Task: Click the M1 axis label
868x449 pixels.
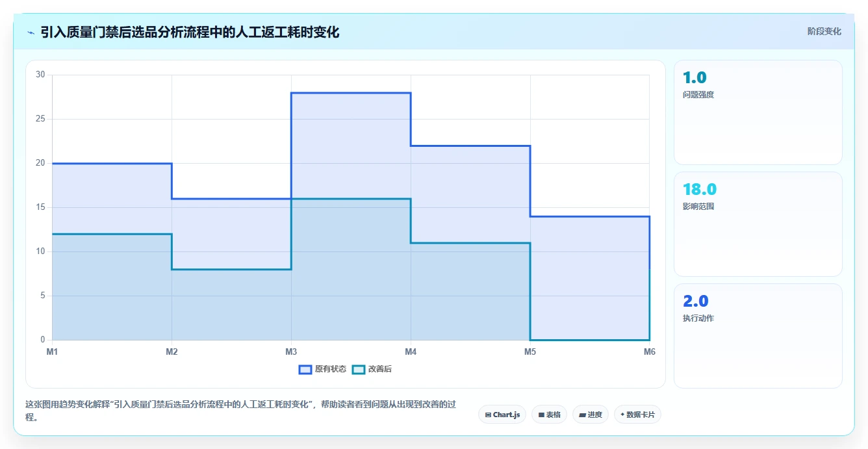Action: click(52, 352)
